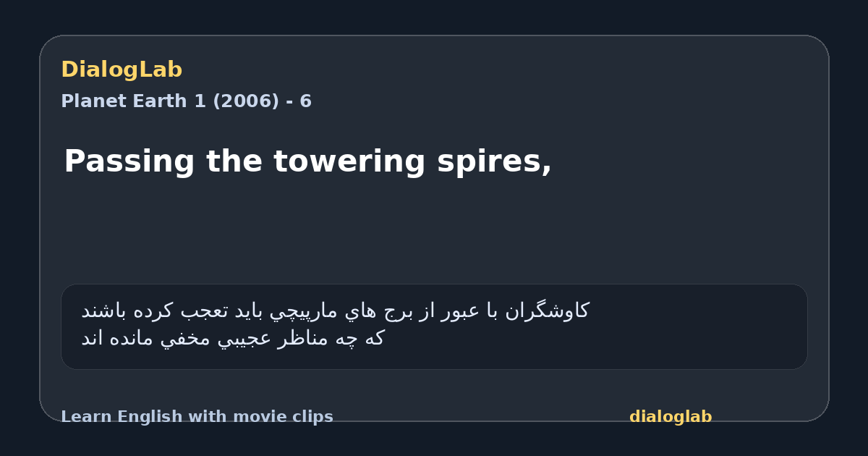868x456 pixels.
Task: Click episode number 6 in the title
Action: (306, 101)
